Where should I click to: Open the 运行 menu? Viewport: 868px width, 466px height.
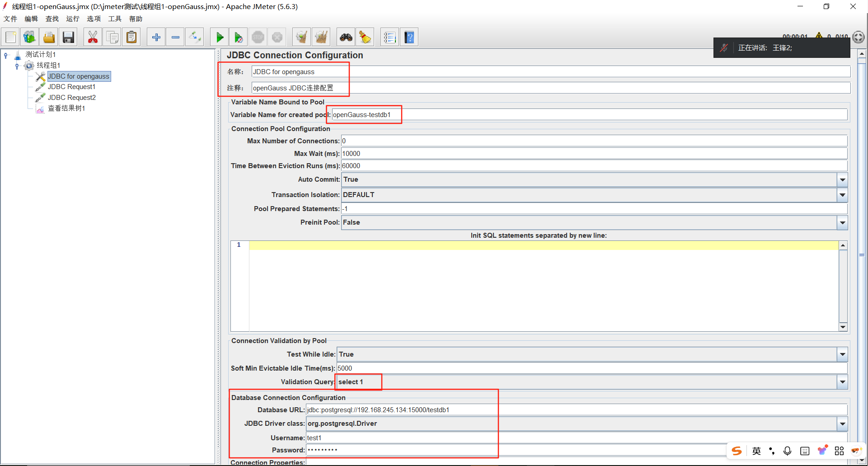pyautogui.click(x=73, y=19)
